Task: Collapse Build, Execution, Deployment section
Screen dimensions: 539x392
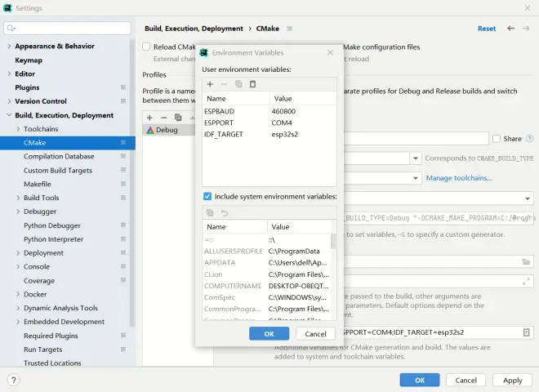Action: [x=9, y=115]
